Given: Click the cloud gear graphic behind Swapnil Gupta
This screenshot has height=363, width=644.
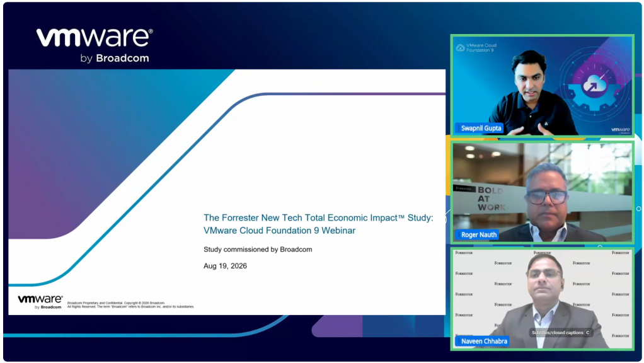Looking at the screenshot, I should tap(594, 86).
